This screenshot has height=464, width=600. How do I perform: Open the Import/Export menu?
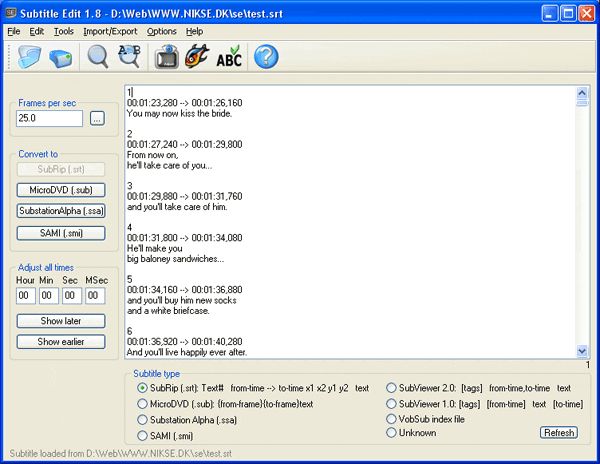pos(110,31)
